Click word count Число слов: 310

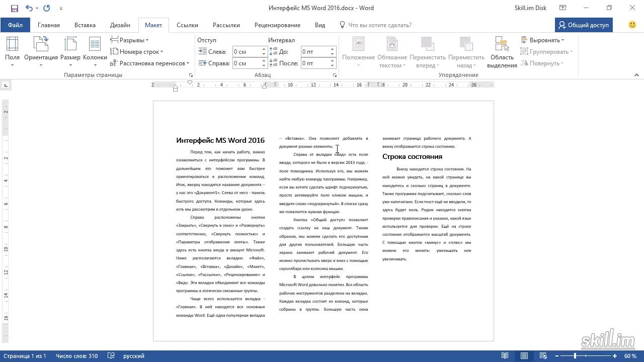coord(77,356)
